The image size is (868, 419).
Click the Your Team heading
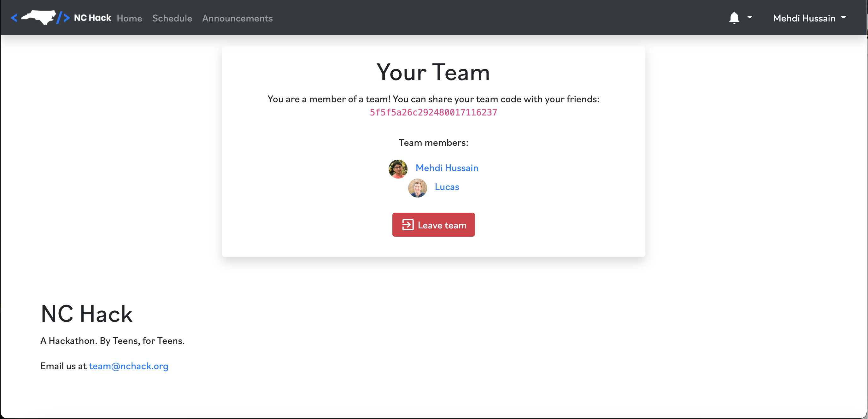(x=433, y=72)
